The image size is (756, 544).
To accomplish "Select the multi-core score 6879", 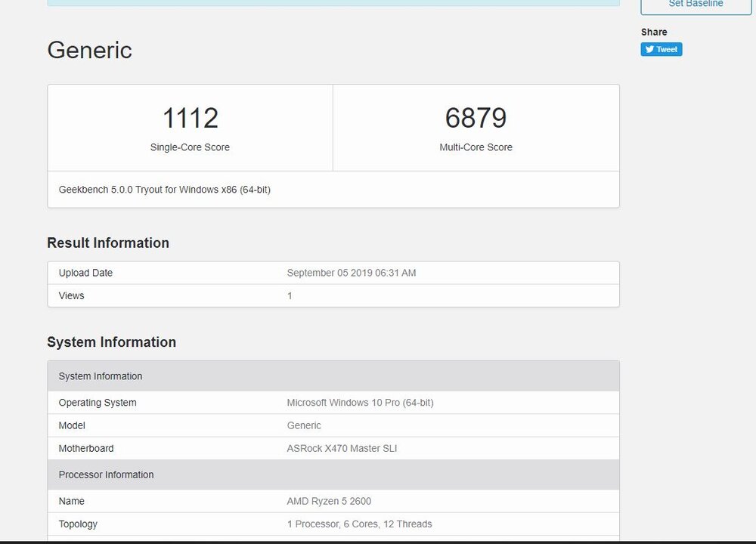I will (476, 118).
